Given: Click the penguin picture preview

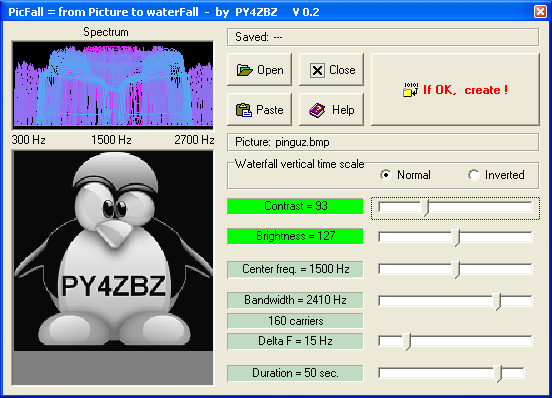Looking at the screenshot, I should point(113,251).
